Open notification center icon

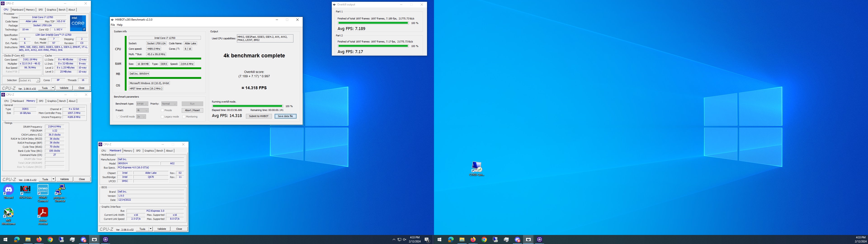coord(427,240)
